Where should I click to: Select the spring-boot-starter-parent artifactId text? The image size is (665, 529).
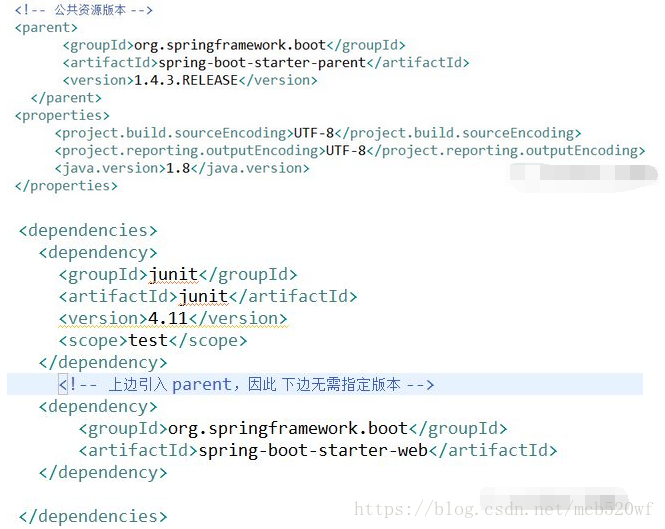tap(262, 63)
